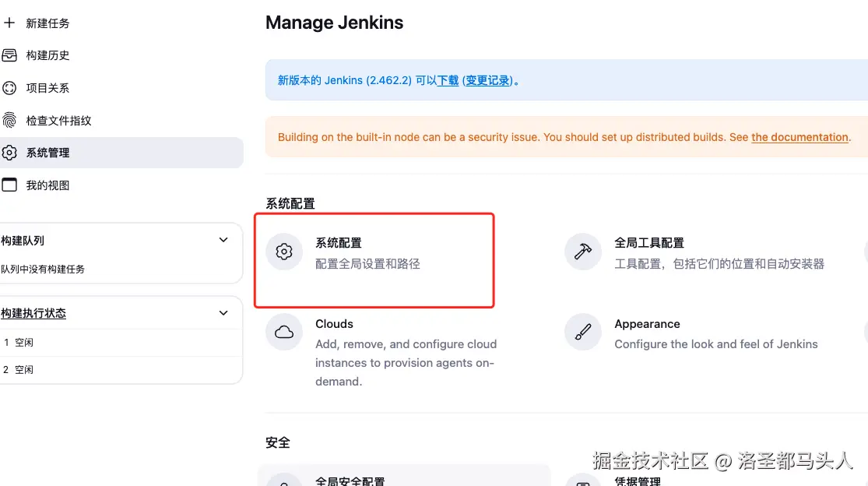Click the 下载 link in update notice
The height and width of the screenshot is (486, 868).
pos(448,80)
